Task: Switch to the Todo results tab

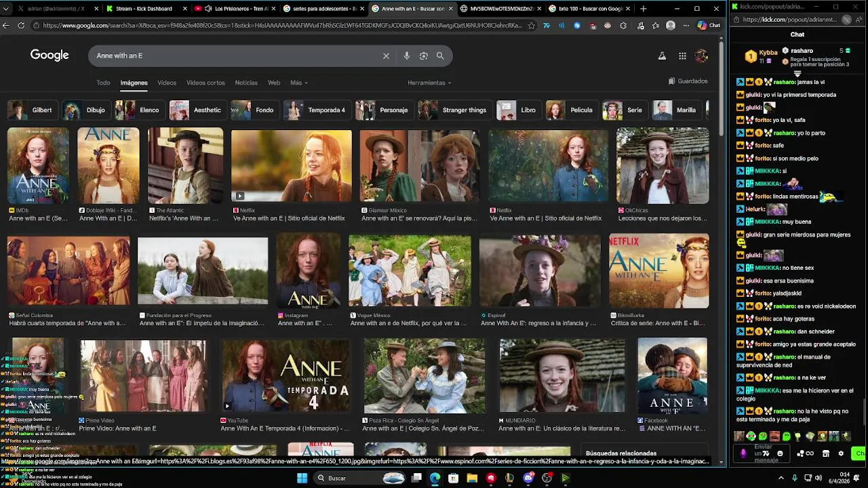Action: (103, 83)
